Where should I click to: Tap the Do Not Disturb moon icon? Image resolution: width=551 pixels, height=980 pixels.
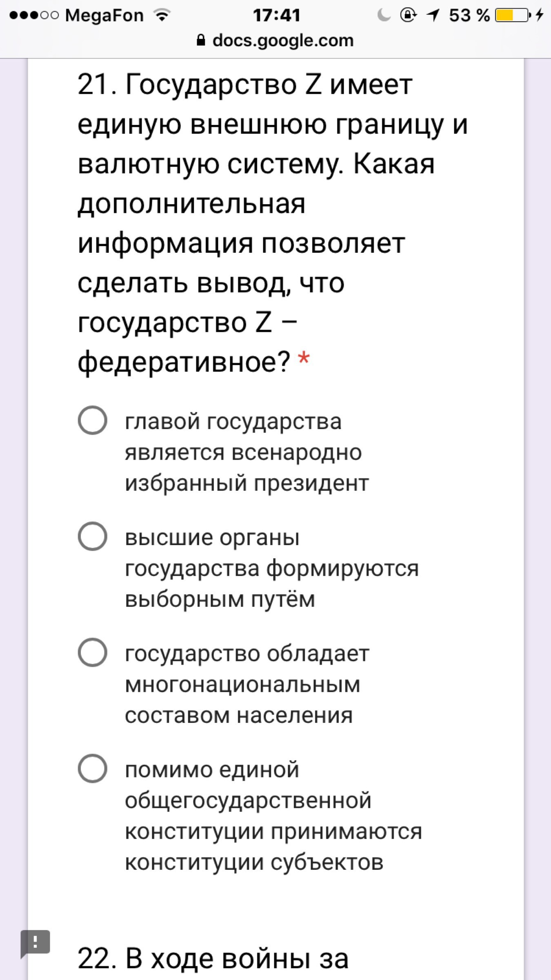[x=384, y=16]
